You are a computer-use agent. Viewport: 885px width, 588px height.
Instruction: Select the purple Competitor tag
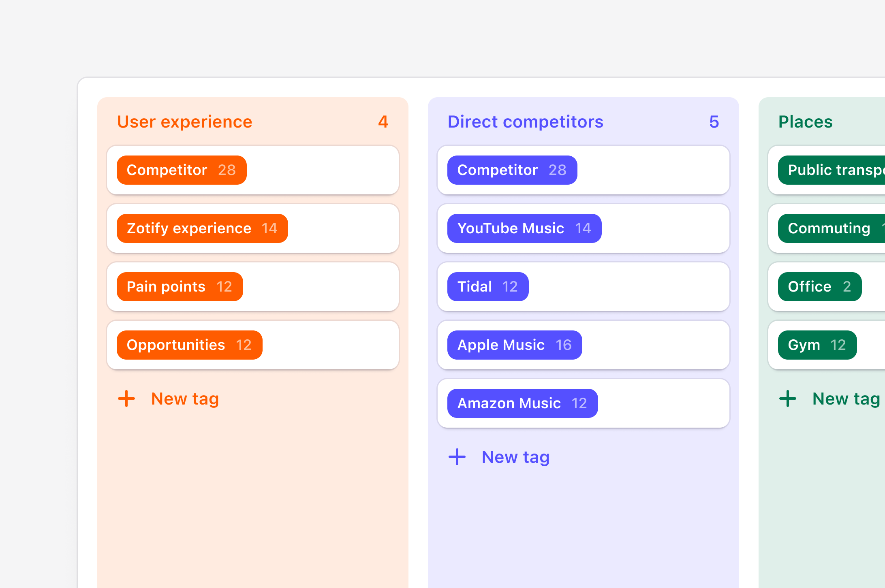pos(512,170)
